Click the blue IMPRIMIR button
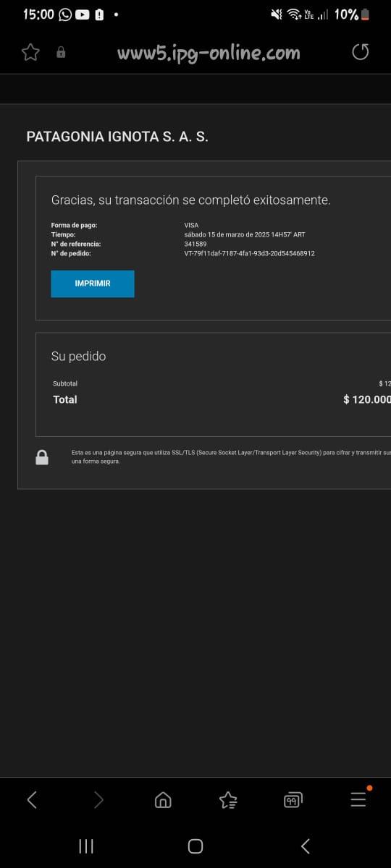Image resolution: width=391 pixels, height=868 pixels. click(93, 284)
